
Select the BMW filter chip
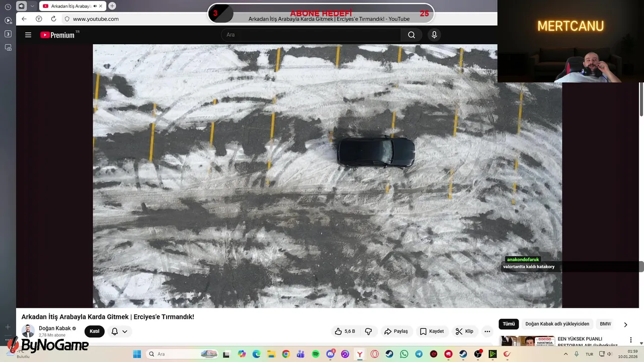(x=605, y=324)
